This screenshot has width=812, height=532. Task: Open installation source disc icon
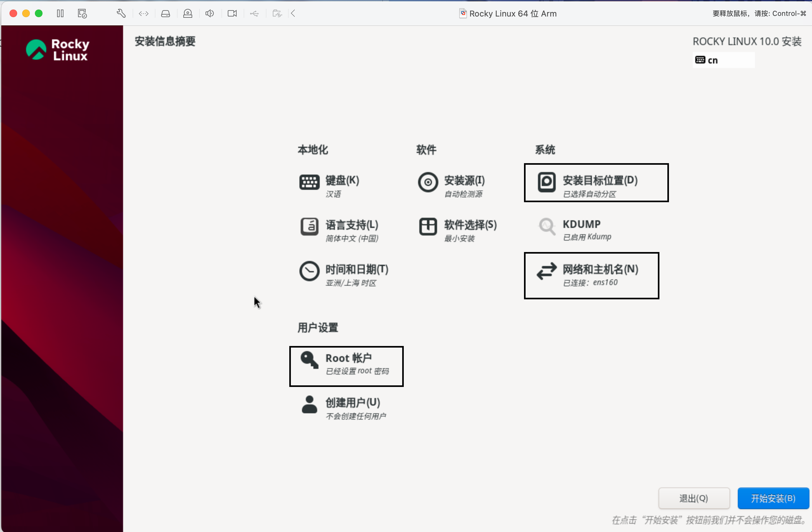(428, 182)
